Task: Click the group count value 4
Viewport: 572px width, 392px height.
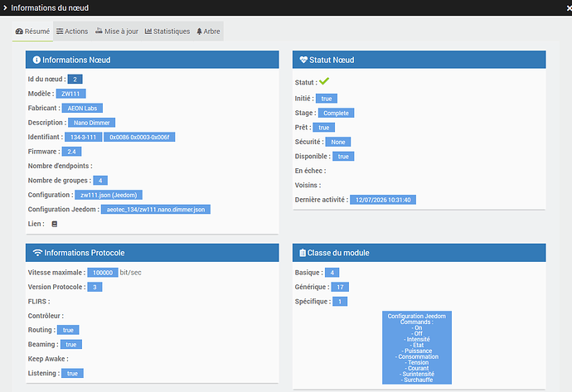Action: pyautogui.click(x=100, y=181)
